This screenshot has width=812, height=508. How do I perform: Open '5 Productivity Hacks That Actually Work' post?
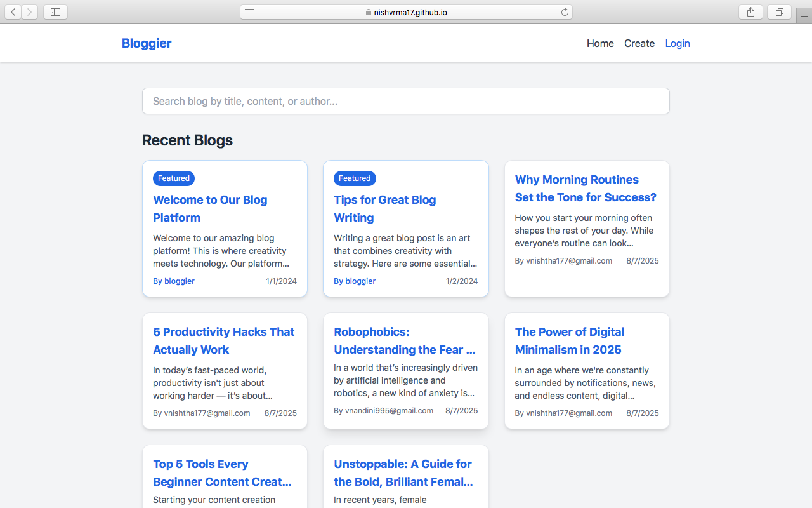(223, 340)
